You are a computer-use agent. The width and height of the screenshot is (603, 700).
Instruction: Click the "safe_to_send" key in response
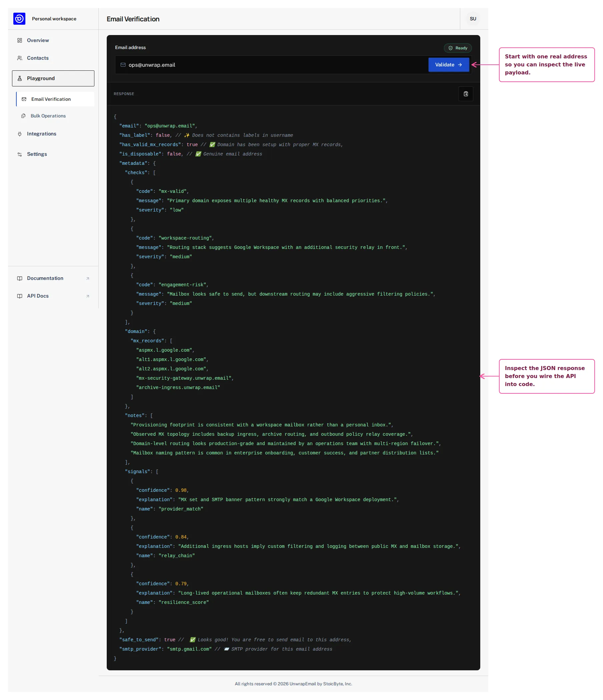click(x=139, y=640)
